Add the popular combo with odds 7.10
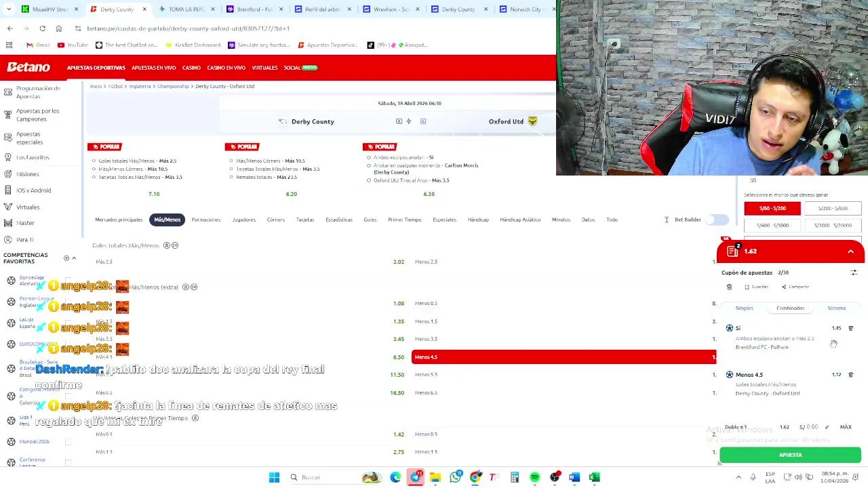868x488 pixels. tap(154, 194)
